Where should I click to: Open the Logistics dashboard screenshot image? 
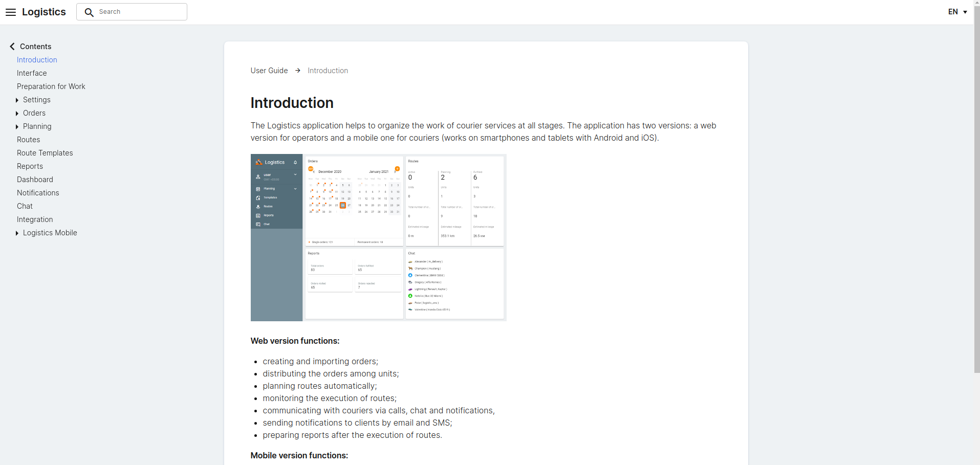pyautogui.click(x=378, y=237)
